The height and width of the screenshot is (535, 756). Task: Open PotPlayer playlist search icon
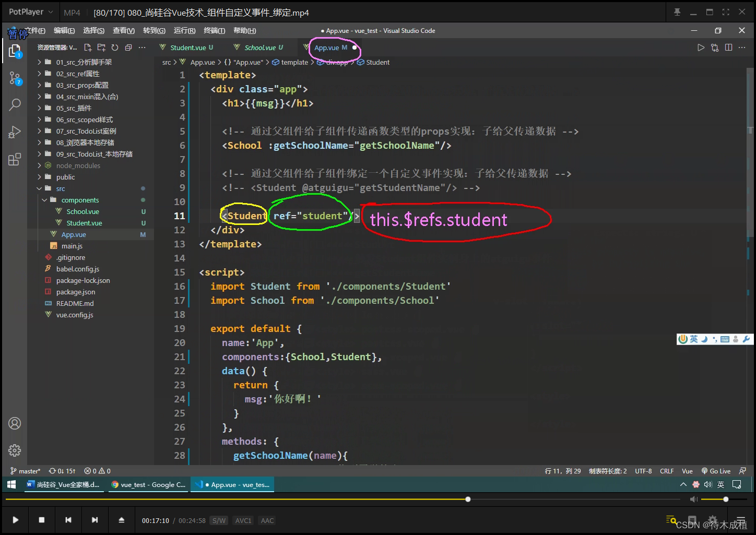(x=671, y=520)
